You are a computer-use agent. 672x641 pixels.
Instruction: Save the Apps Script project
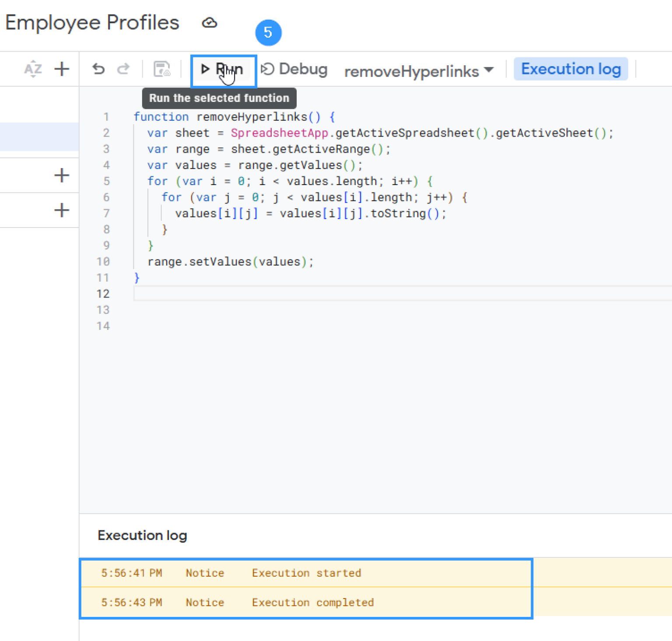click(x=162, y=69)
